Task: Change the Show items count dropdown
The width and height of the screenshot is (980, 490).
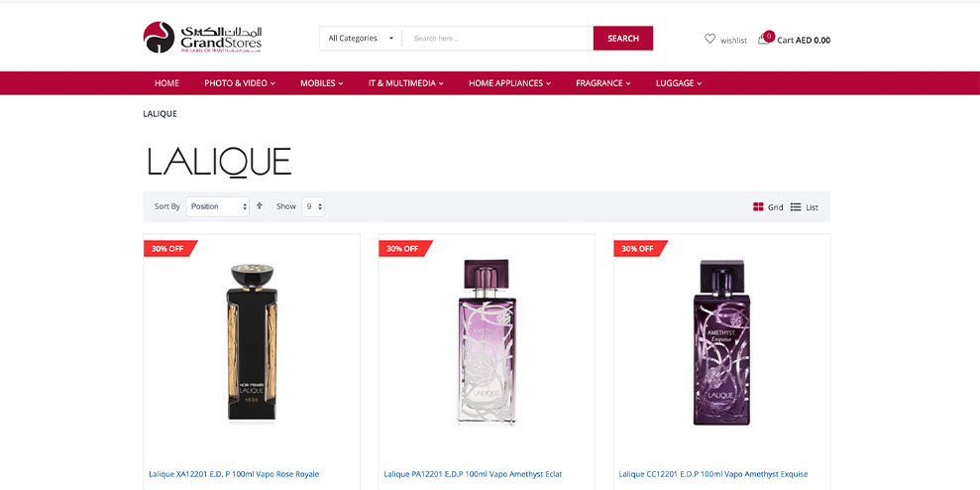Action: pyautogui.click(x=313, y=206)
